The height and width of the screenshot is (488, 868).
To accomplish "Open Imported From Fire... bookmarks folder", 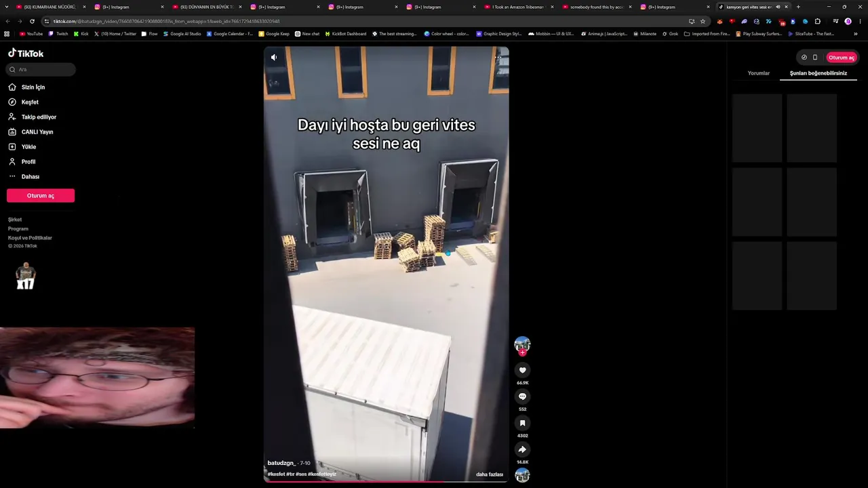I will 707,34.
